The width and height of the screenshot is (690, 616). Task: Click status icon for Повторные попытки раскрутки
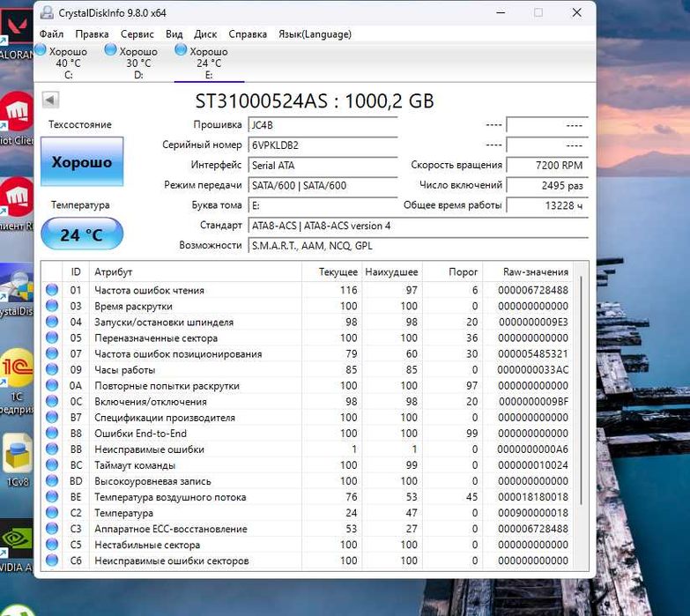coord(52,385)
